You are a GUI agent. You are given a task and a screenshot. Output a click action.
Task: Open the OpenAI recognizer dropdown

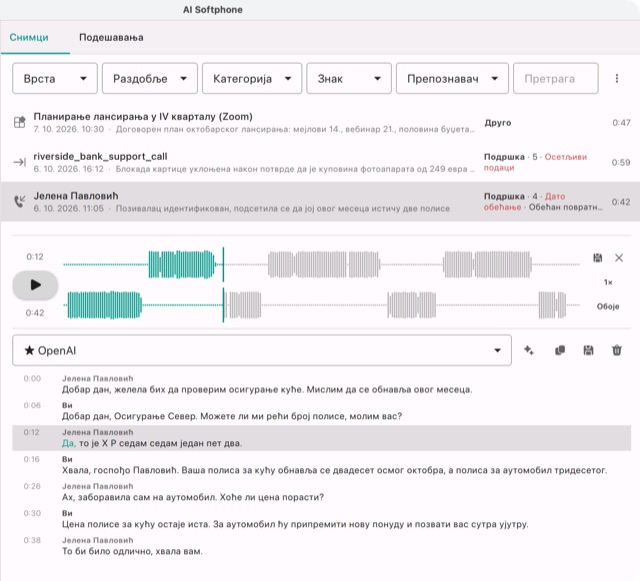click(262, 350)
